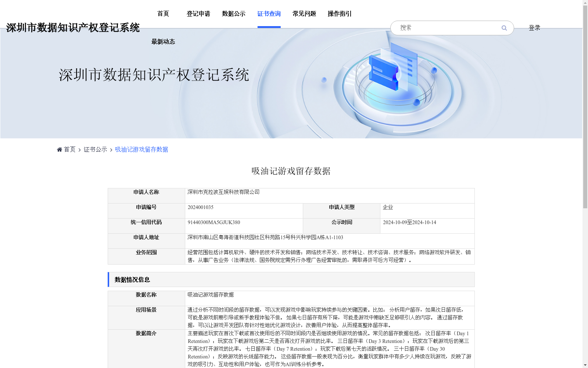Click the 登录 login link
The width and height of the screenshot is (588, 368).
pos(534,28)
